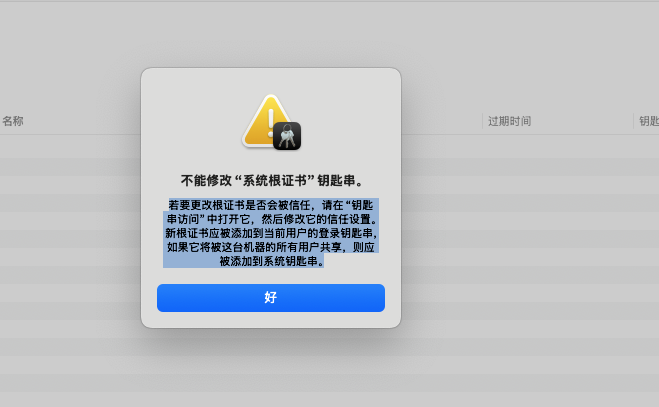Select first empty row below 名称 header
This screenshot has width=659, height=407.
[x=70, y=144]
